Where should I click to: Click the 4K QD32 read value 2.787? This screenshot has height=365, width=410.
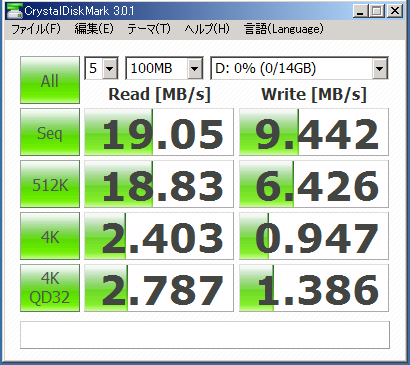[159, 288]
